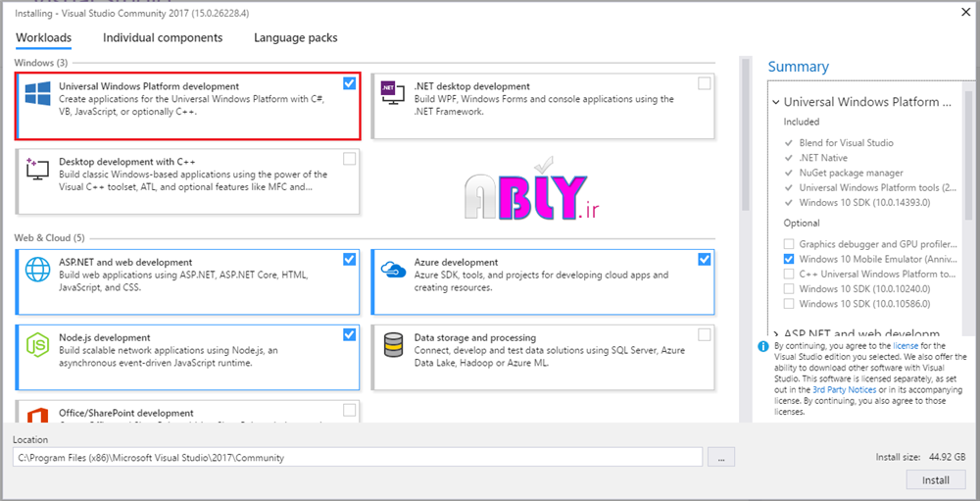
Task: Check Desktop development with C++ workload
Action: pyautogui.click(x=350, y=159)
